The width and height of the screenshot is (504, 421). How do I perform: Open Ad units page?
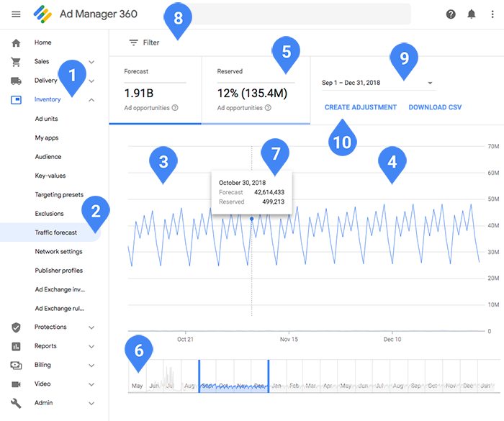(46, 119)
